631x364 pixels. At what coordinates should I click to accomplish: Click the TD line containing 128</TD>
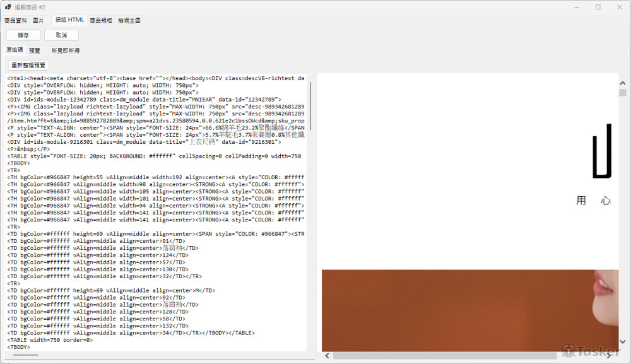click(x=98, y=312)
